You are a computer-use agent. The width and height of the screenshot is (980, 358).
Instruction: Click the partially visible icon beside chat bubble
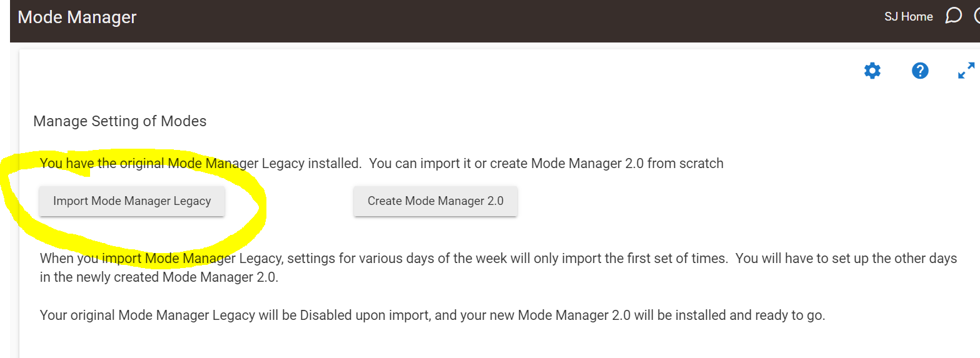977,16
